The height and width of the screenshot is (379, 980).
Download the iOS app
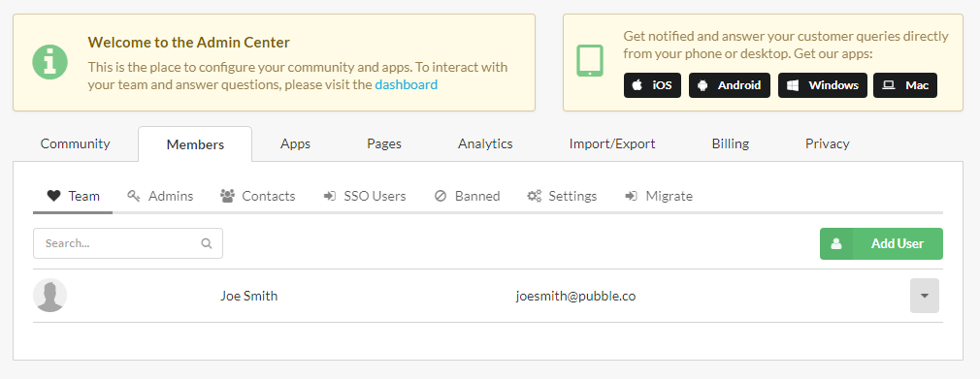coord(652,85)
